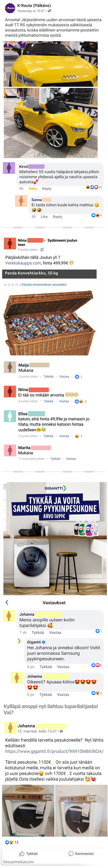This screenshot has width=108, height=868.
Task: Click the public globe icon beside post time
Action: pyautogui.click(x=50, y=11)
